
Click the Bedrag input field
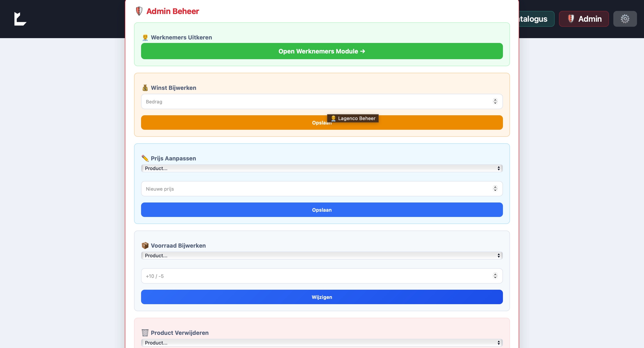coord(322,101)
